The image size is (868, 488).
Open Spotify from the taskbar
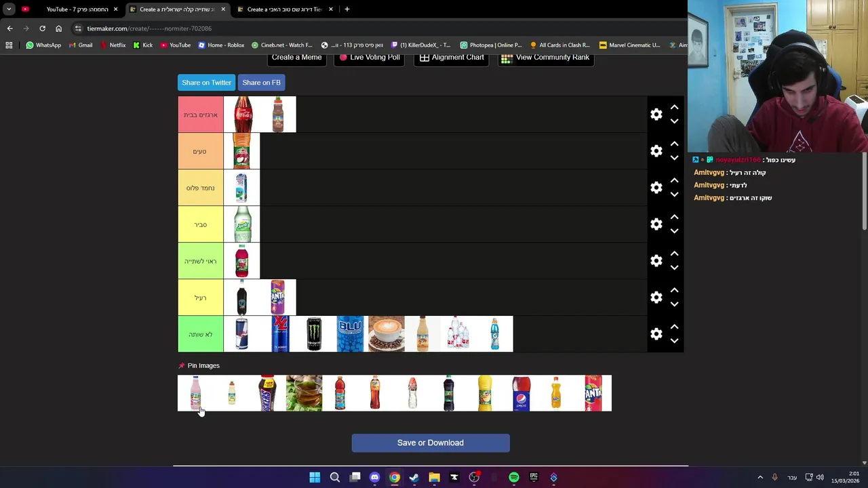[514, 478]
